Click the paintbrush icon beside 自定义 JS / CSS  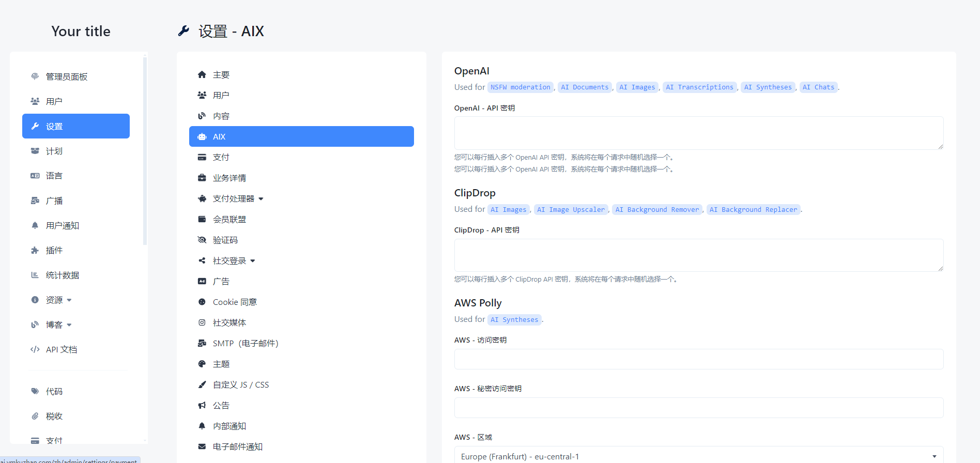202,384
